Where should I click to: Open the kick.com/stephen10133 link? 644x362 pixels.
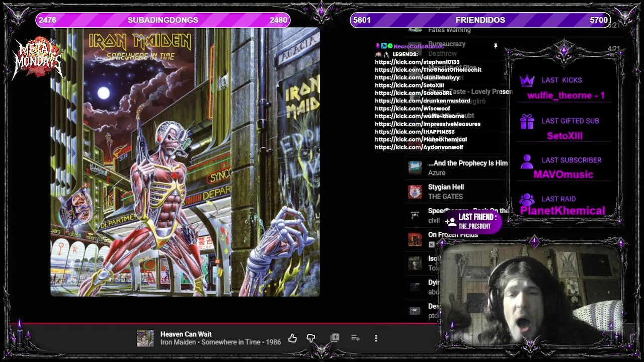click(x=417, y=62)
